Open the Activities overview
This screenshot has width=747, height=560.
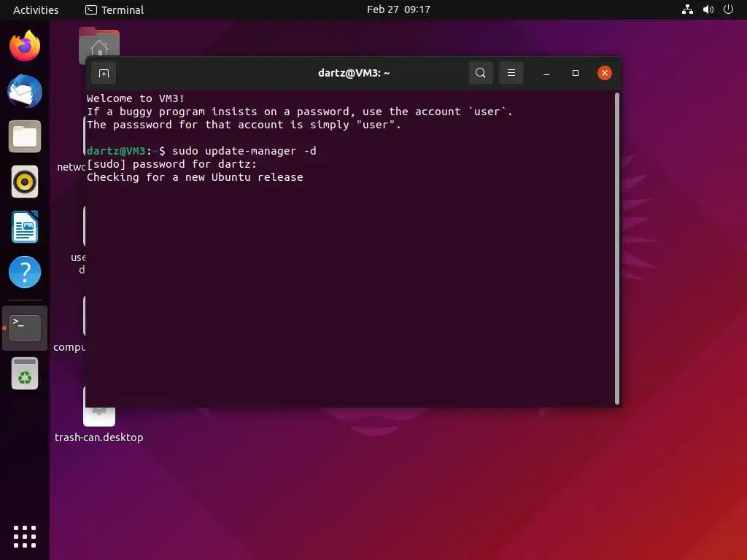36,9
